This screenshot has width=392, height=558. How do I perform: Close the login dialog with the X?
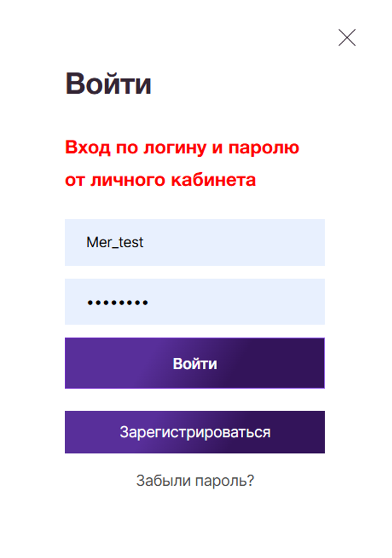pyautogui.click(x=347, y=38)
